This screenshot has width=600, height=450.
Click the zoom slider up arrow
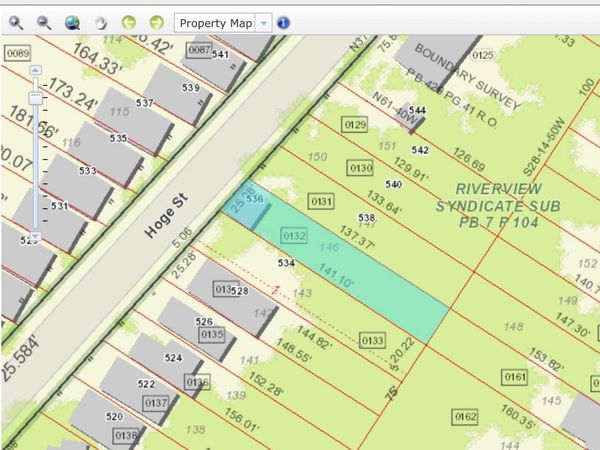pyautogui.click(x=35, y=71)
